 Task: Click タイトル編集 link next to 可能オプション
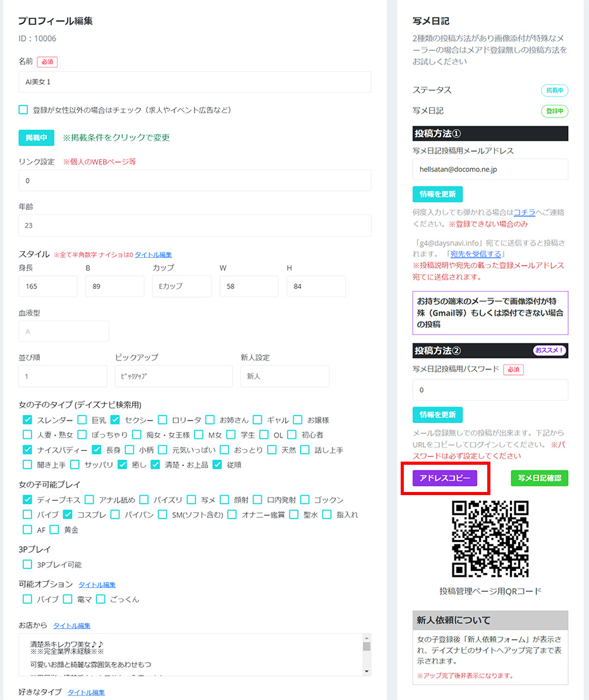click(97, 585)
